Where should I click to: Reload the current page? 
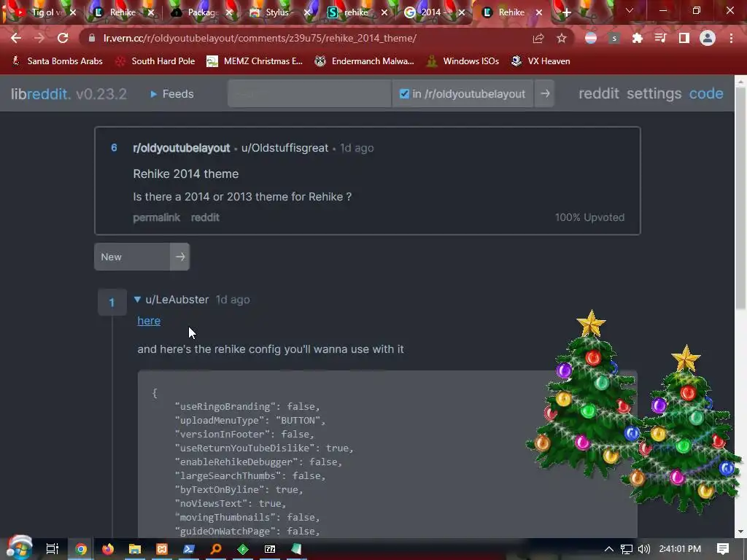click(63, 38)
